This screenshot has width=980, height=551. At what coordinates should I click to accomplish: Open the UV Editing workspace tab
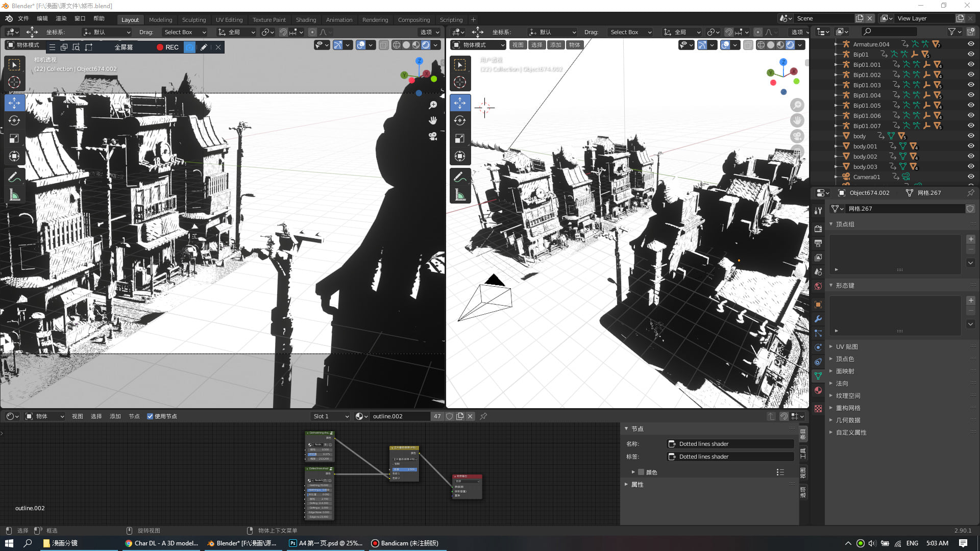[229, 20]
